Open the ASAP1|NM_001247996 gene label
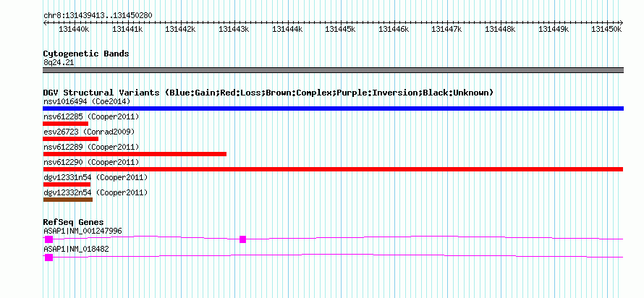The width and height of the screenshot is (644, 298). pyautogui.click(x=82, y=231)
